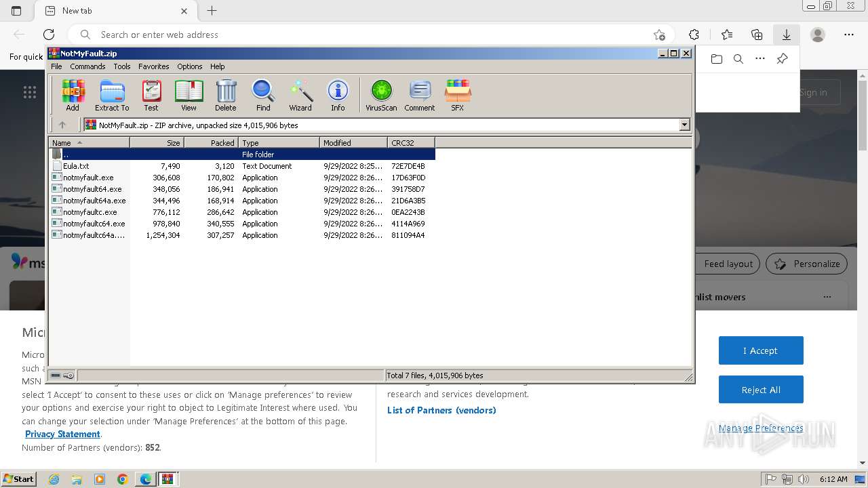
Task: Select notmyfaultc.exe file
Action: click(242, 212)
